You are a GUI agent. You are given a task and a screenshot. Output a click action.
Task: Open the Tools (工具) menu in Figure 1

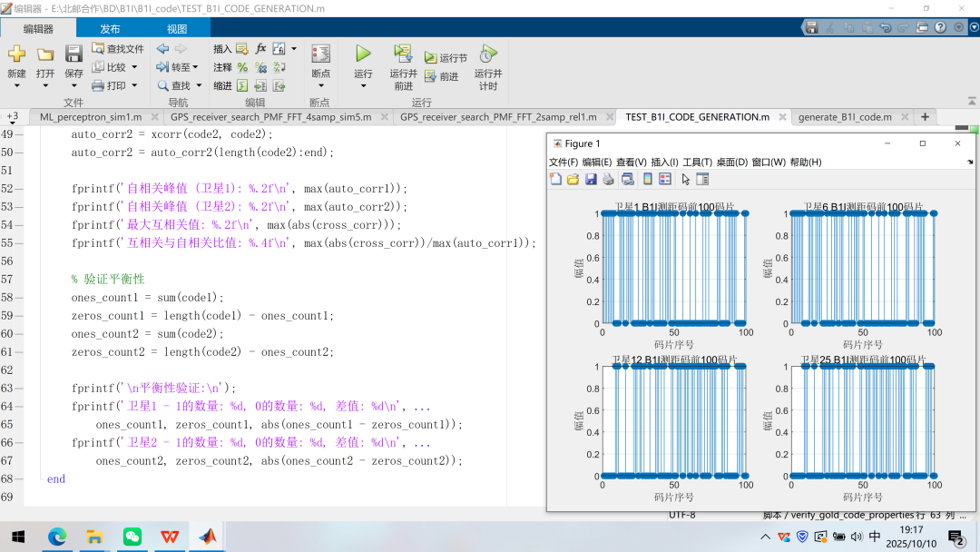(697, 162)
